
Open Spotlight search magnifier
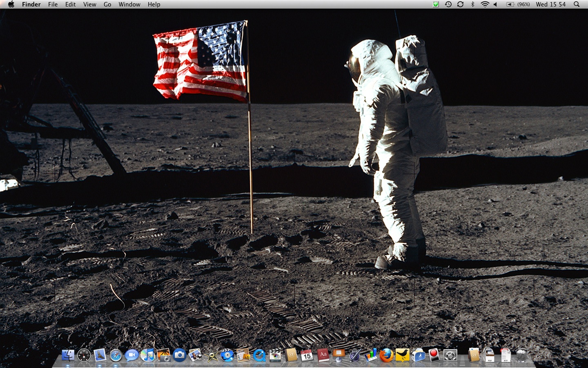tap(577, 4)
